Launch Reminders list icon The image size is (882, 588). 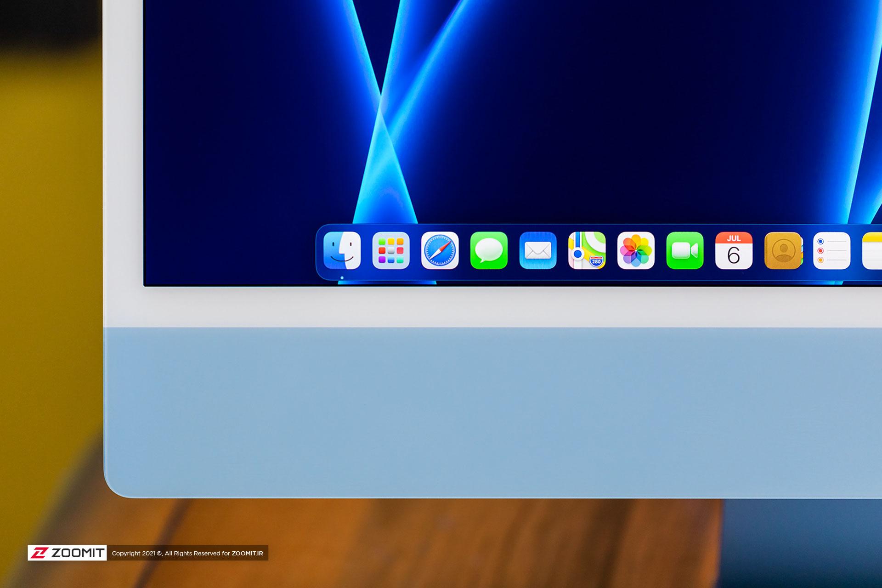point(832,250)
